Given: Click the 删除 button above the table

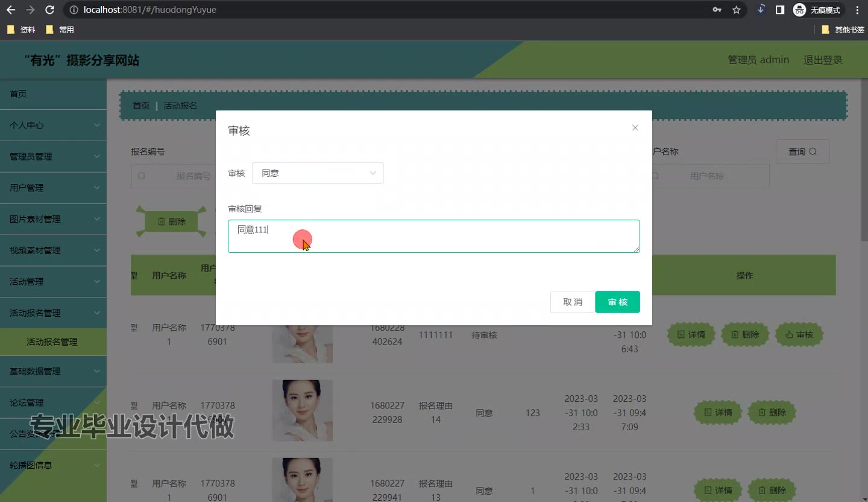Looking at the screenshot, I should (x=171, y=221).
